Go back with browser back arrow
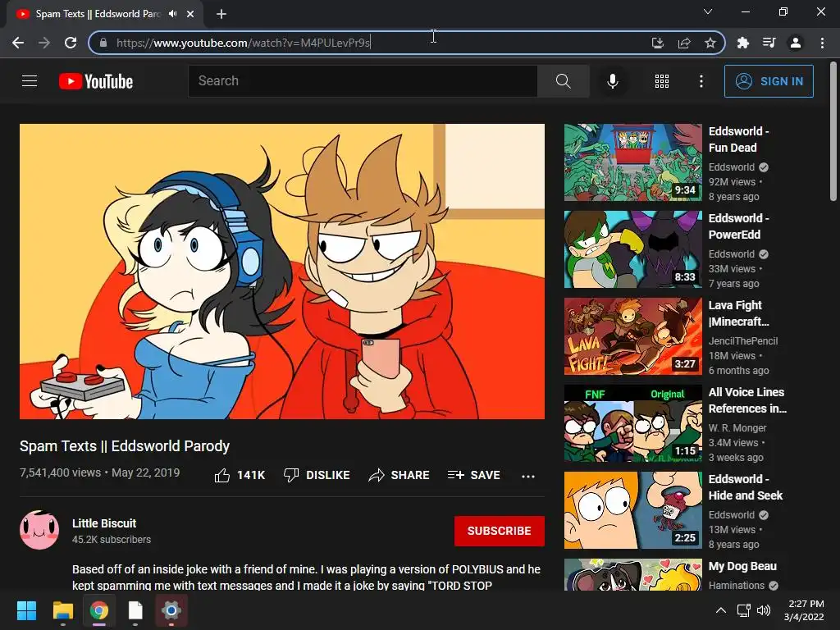The image size is (840, 630). [18, 43]
